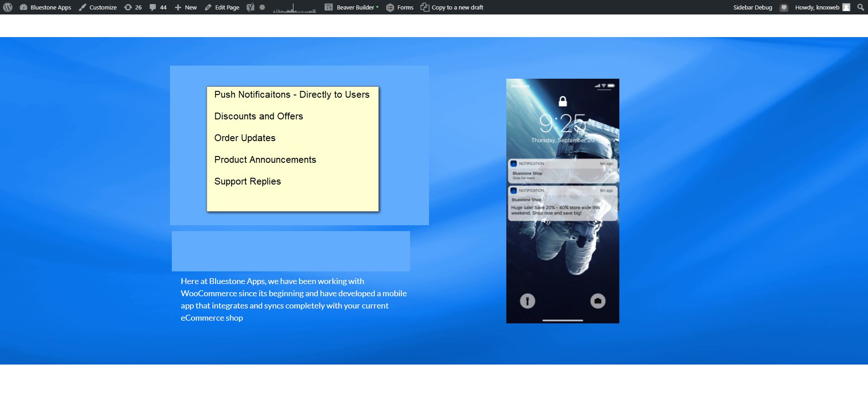Click the WordPress logo icon

(8, 7)
